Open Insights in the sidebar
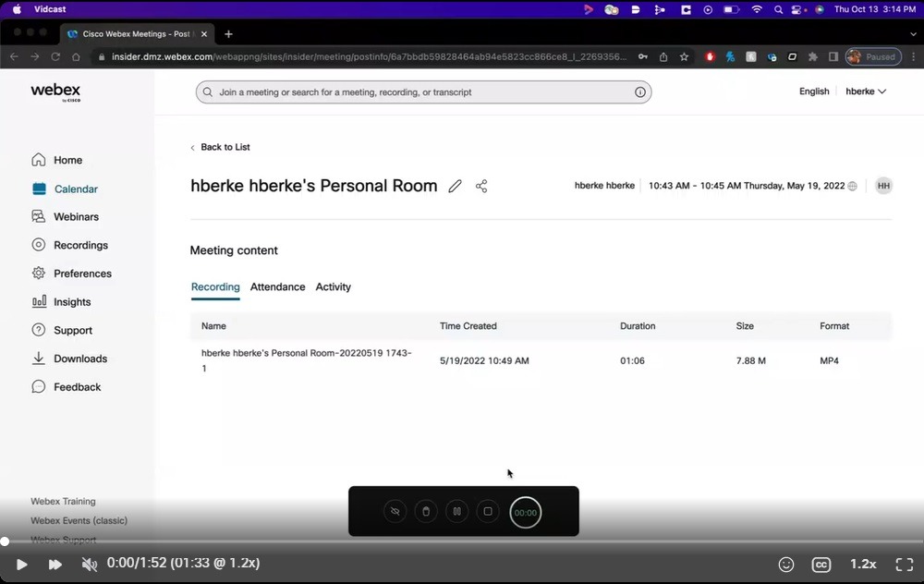Viewport: 924px width, 584px height. [x=61, y=302]
